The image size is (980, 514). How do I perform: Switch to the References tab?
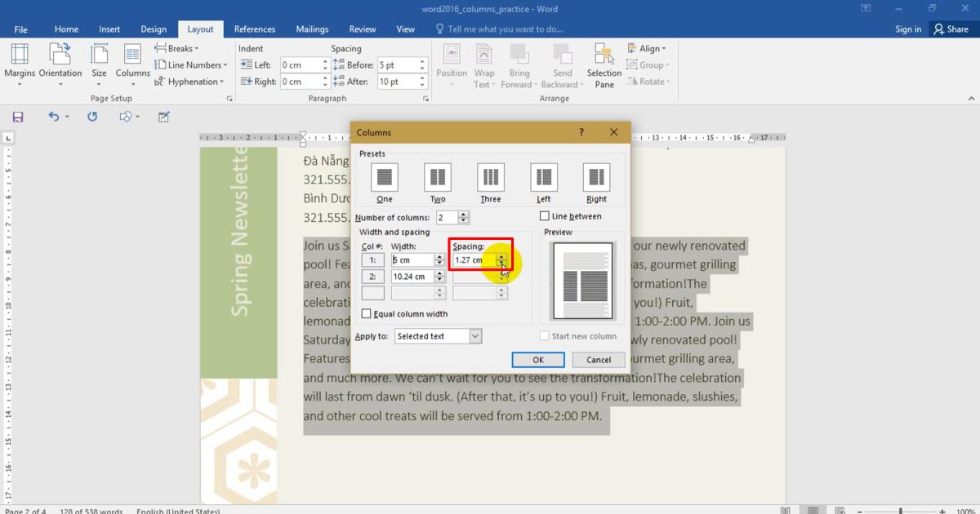[x=255, y=29]
